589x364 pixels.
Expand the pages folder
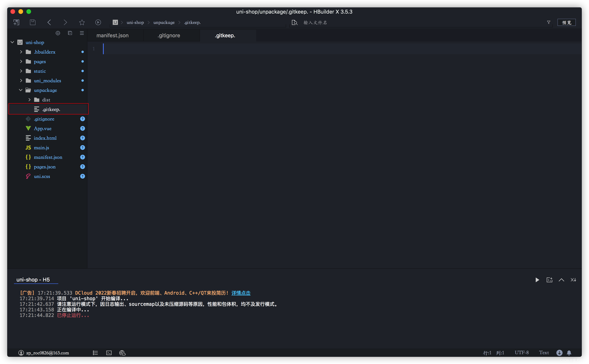click(x=21, y=61)
